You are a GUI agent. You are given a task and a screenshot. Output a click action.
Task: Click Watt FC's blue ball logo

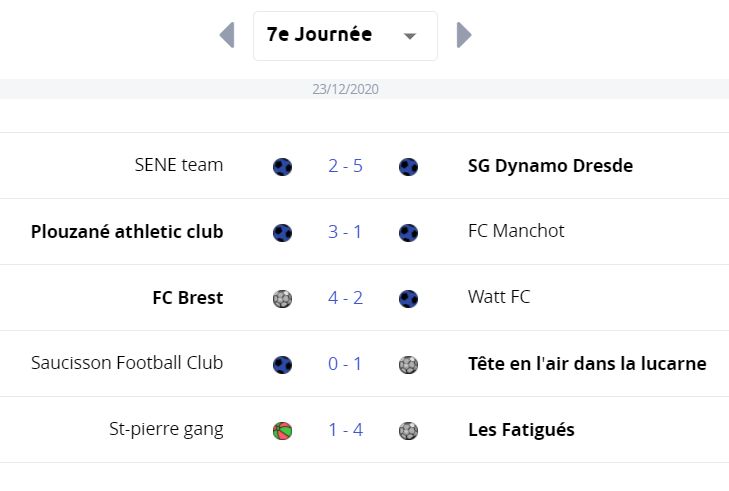pos(408,299)
